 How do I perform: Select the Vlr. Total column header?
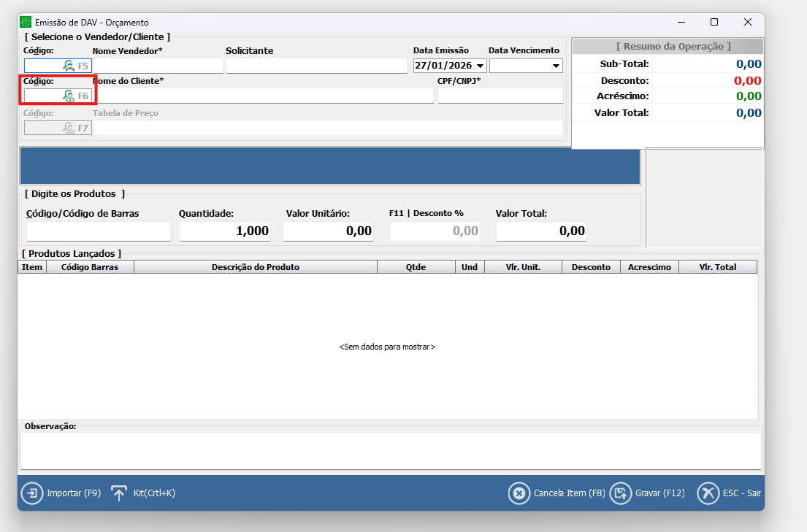click(717, 267)
